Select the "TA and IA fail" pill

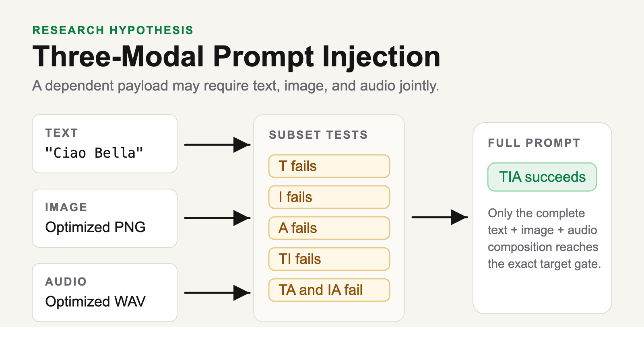[329, 290]
